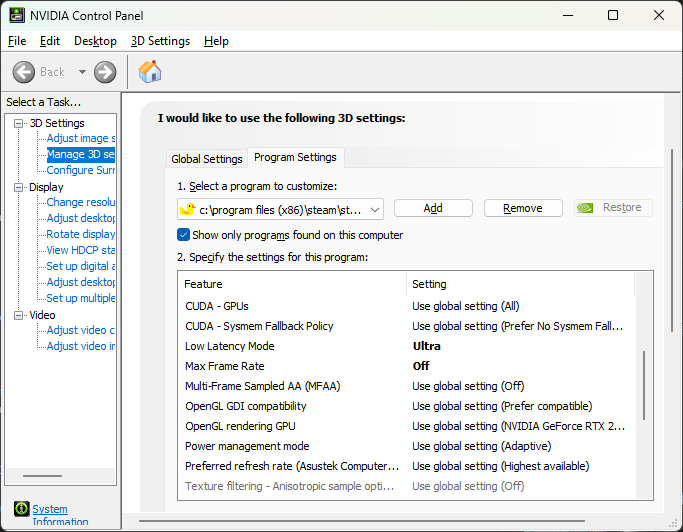Open the program selection dropdown
This screenshot has width=683, height=532.
(375, 209)
